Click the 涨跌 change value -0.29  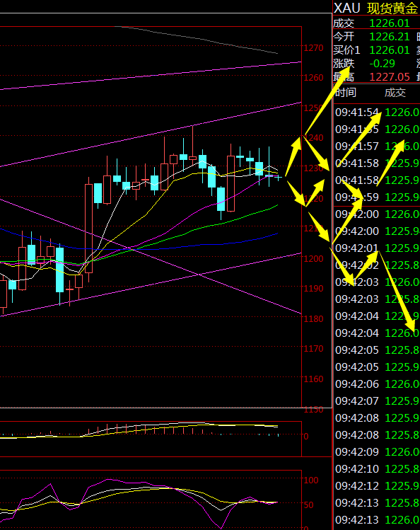383,64
